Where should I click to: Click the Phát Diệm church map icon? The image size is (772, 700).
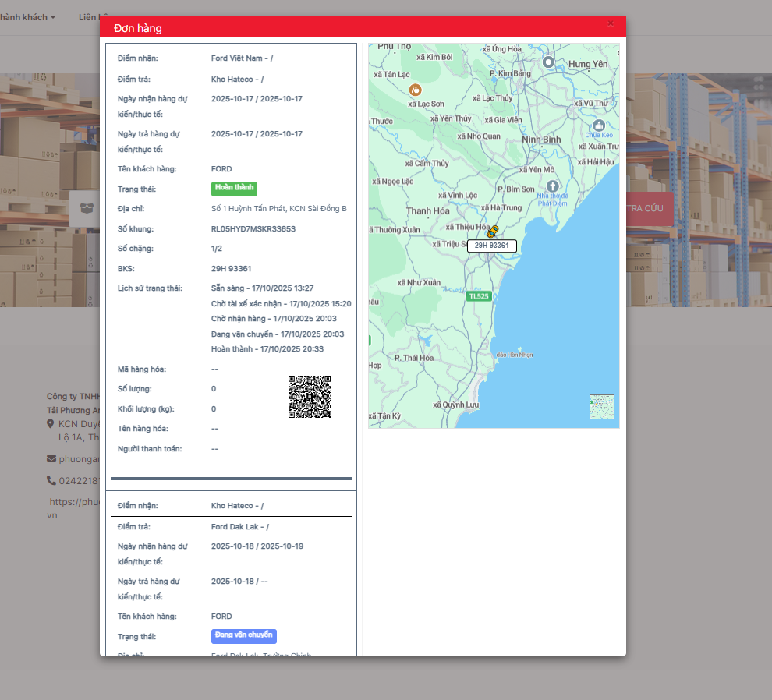click(553, 186)
